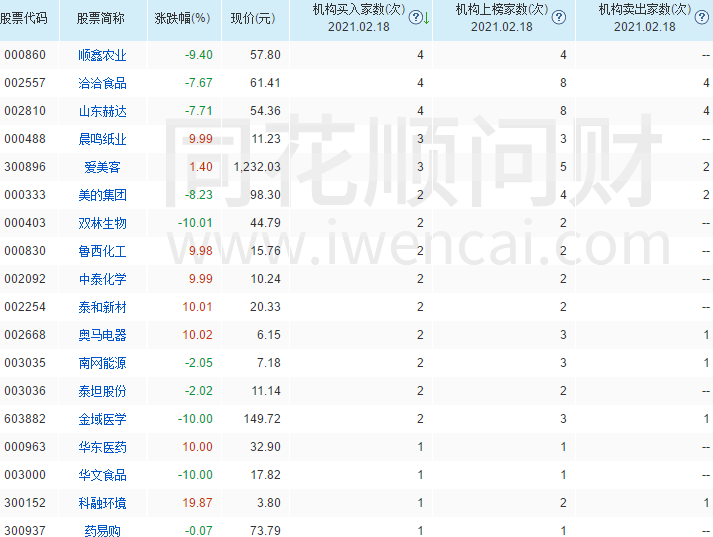Open stock link 药易购
713x537 pixels.
(102, 531)
